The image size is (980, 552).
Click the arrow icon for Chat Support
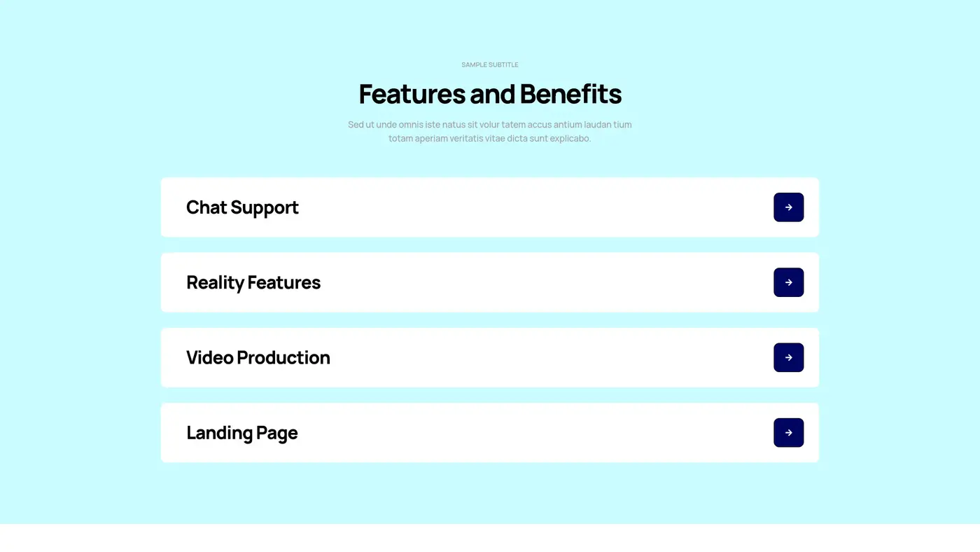[x=788, y=207]
